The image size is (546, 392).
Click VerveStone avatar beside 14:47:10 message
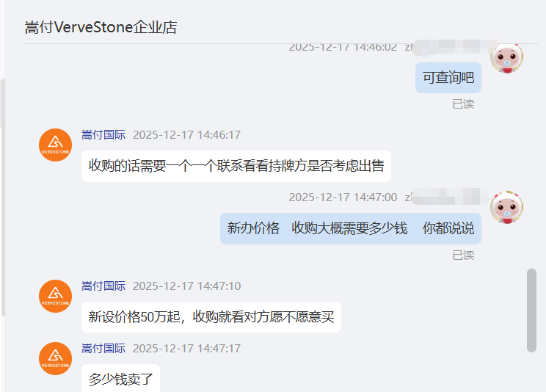point(55,296)
